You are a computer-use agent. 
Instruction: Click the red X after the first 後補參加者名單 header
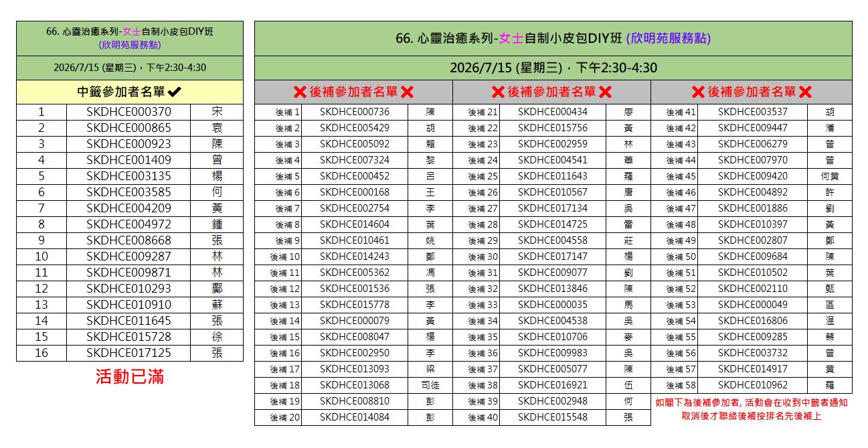click(407, 92)
